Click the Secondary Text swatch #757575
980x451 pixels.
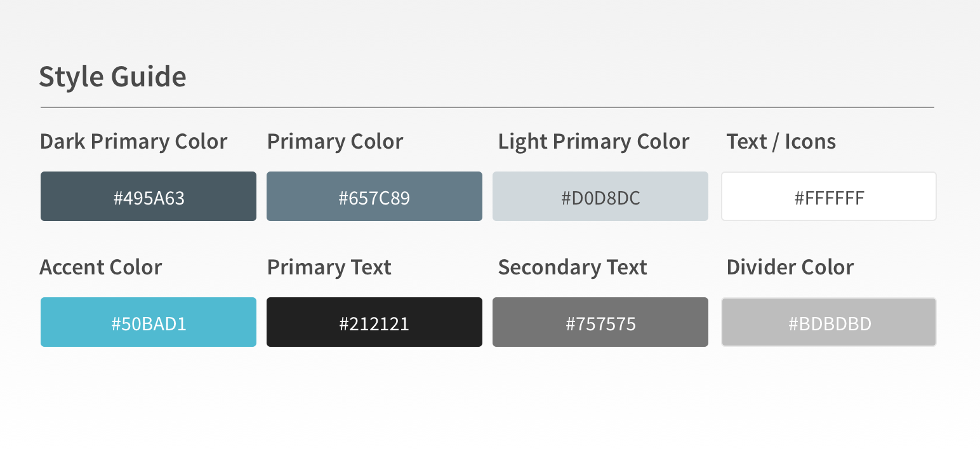pyautogui.click(x=600, y=322)
